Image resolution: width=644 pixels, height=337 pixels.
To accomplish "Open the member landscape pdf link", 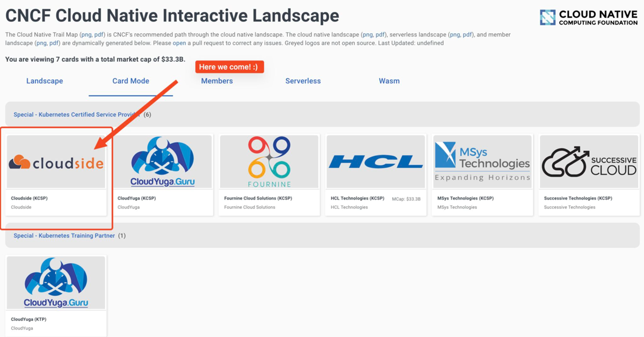I will click(54, 43).
